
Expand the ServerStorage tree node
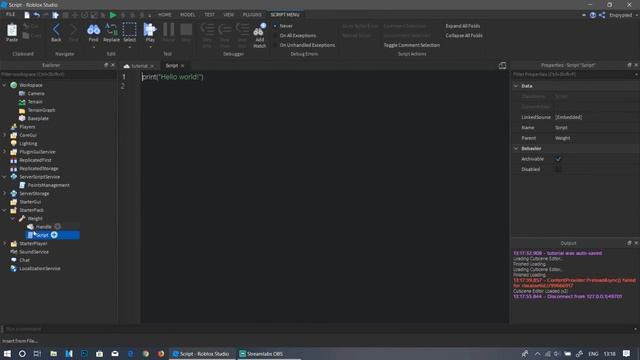tap(4, 193)
